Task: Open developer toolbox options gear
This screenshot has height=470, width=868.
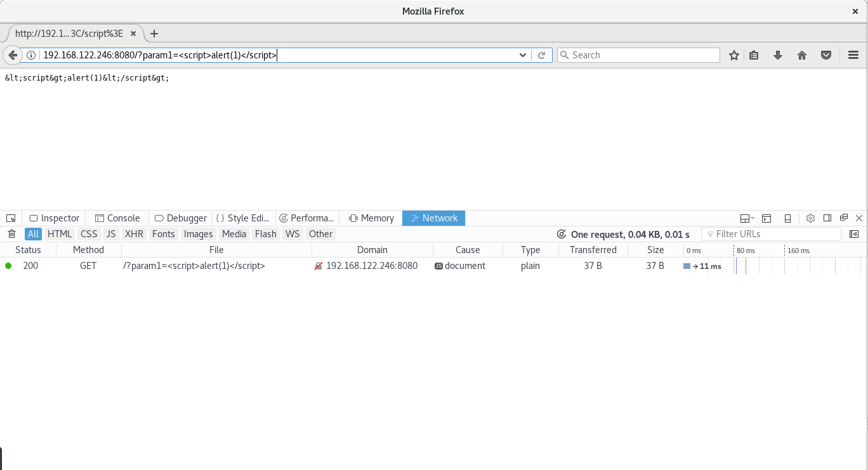Action: (x=810, y=218)
